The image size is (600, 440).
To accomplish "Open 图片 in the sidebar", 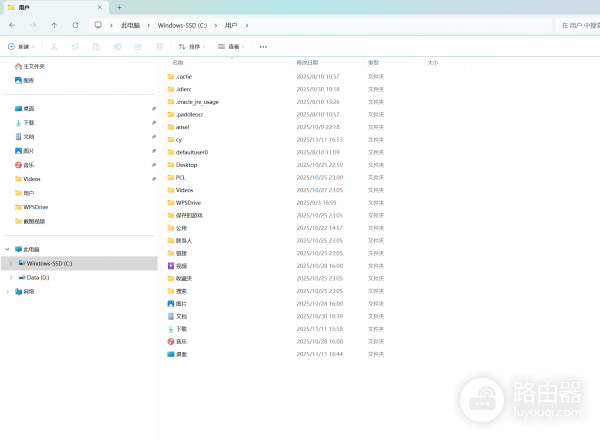I will [x=24, y=151].
